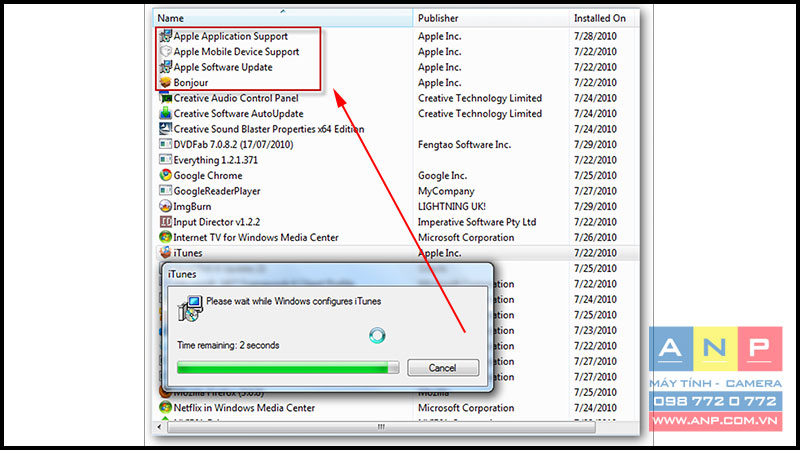Click "Time remaining: 2 seconds" text
The height and width of the screenshot is (450, 800).
[x=228, y=345]
